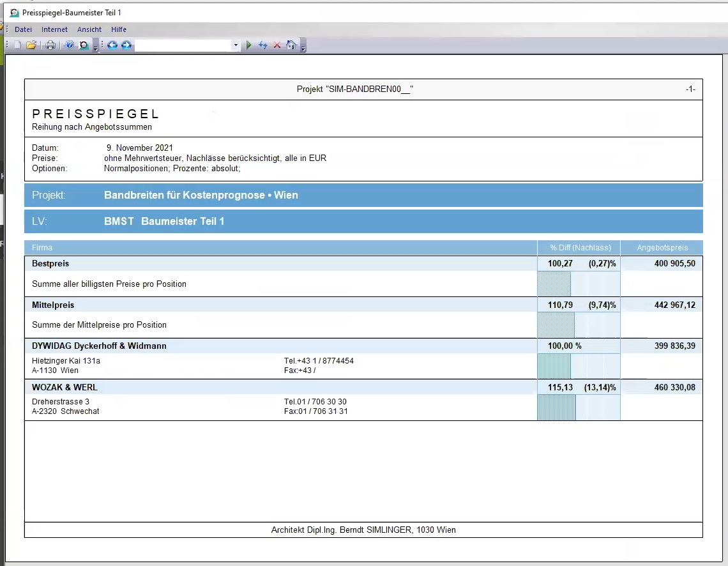Viewport: 728px width, 566px height.
Task: Refresh the page with the blue arrows
Action: [263, 45]
